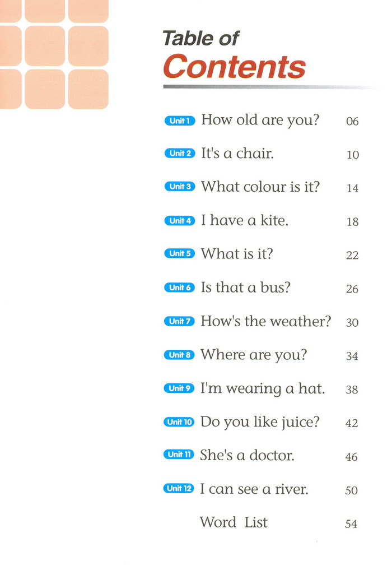Open the Word List entry
This screenshot has height=565, width=392.
click(x=234, y=522)
